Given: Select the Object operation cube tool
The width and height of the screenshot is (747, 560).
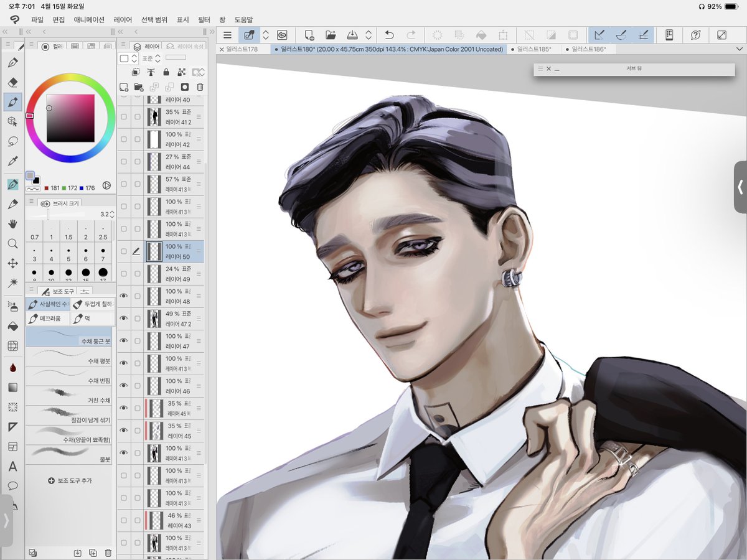Looking at the screenshot, I should coord(12,121).
